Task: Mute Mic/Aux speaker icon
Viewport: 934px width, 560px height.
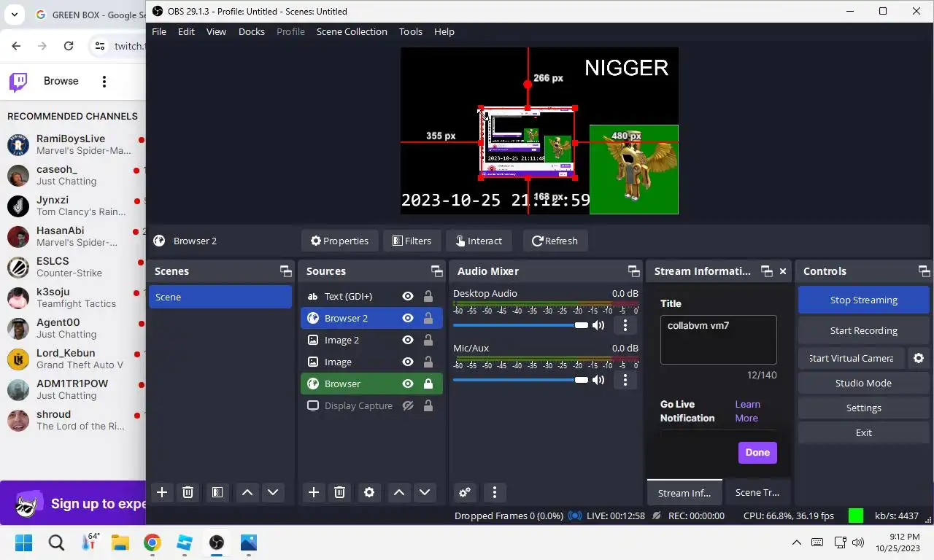Action: 598,380
